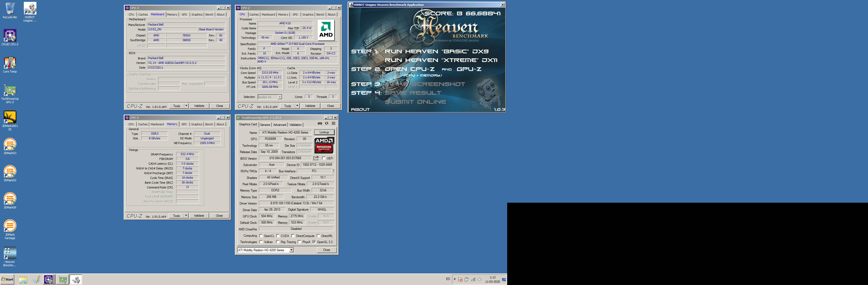Select Bench tab in the CPU CPU-Z window
Viewport: 868px width, 285px height.
click(x=320, y=15)
